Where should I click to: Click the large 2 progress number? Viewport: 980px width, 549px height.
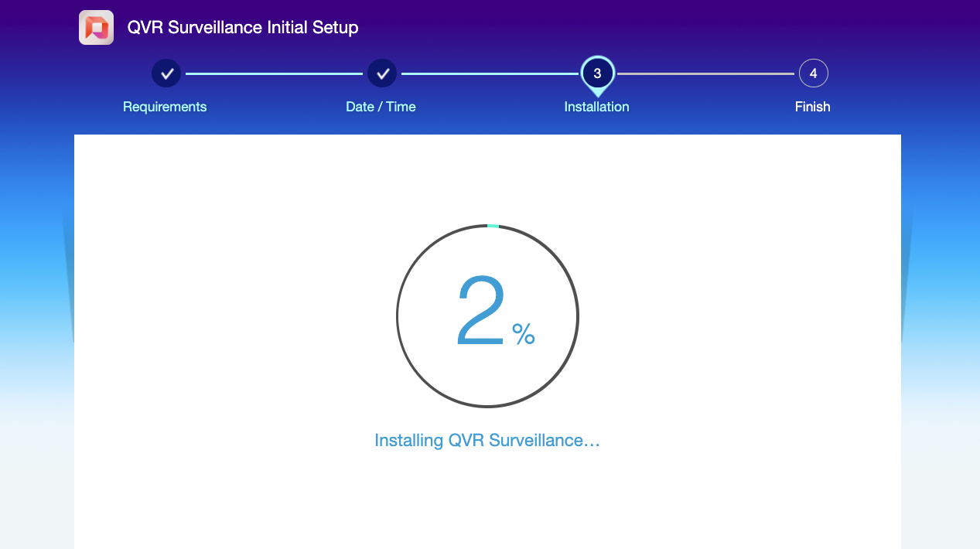(x=481, y=312)
